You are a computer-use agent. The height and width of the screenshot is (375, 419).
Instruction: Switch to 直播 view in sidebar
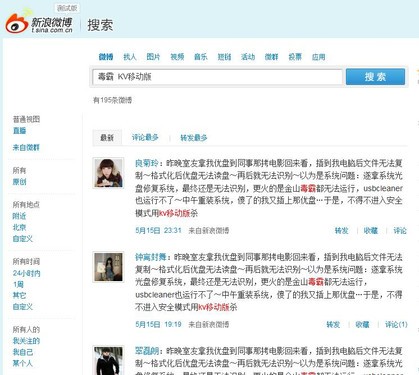19,131
